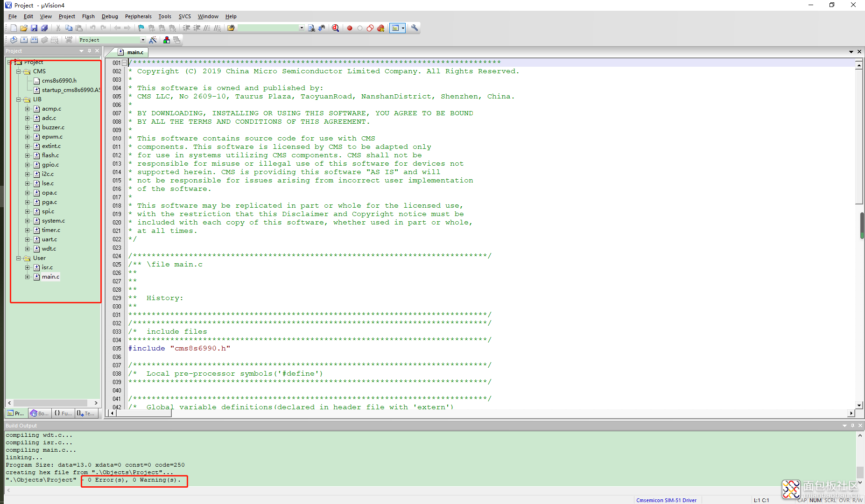Create a new file with toolbar icon
This screenshot has width=865, height=504.
pyautogui.click(x=14, y=28)
